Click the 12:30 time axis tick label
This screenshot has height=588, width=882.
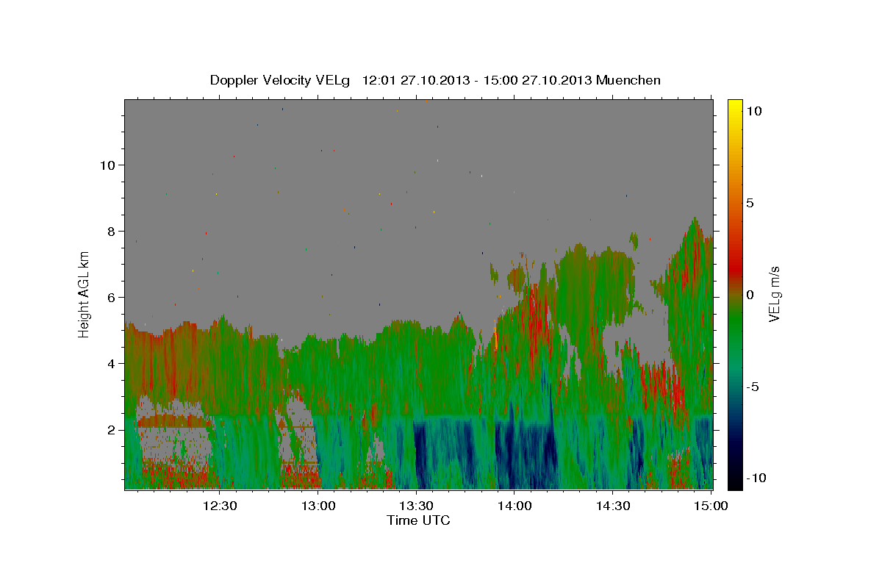(220, 506)
